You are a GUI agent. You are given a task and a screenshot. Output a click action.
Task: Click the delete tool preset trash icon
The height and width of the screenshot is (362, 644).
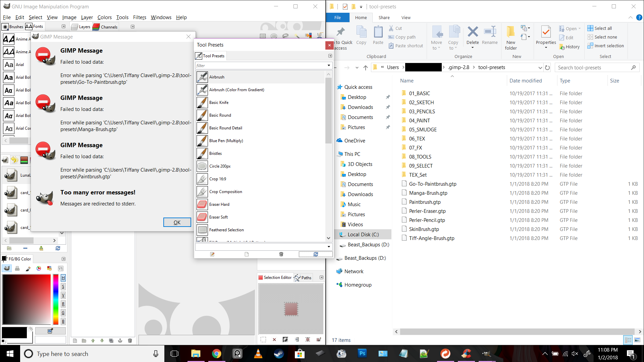pos(281,254)
